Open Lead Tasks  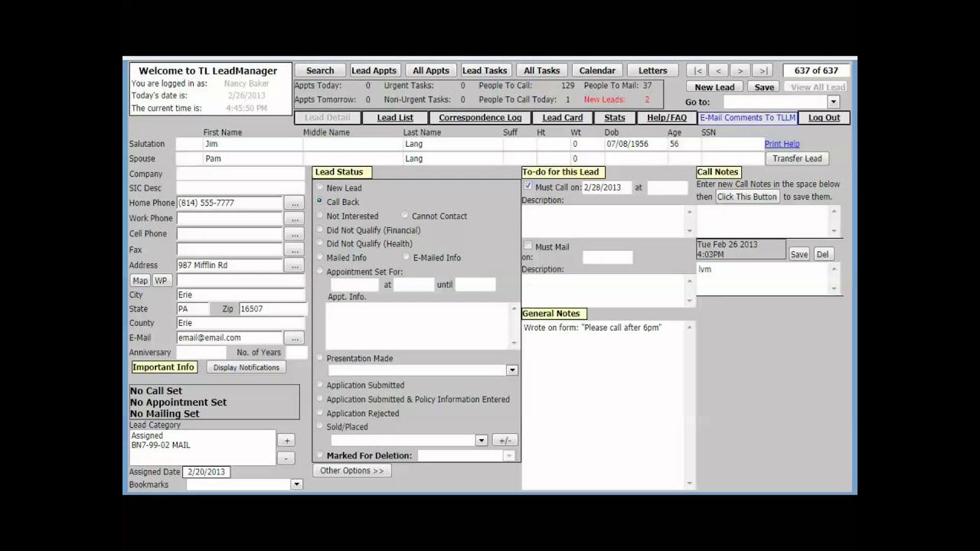pos(485,70)
